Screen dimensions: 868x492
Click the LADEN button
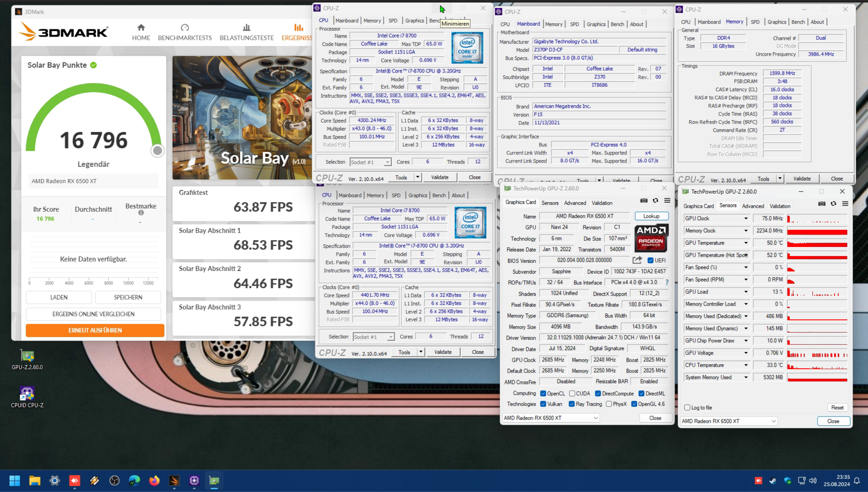coord(59,297)
